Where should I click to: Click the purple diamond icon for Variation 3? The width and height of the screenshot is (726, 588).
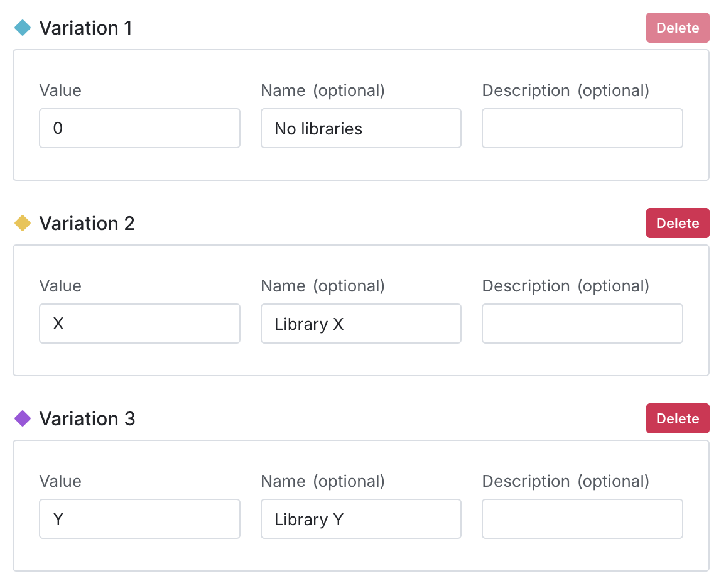(x=23, y=418)
